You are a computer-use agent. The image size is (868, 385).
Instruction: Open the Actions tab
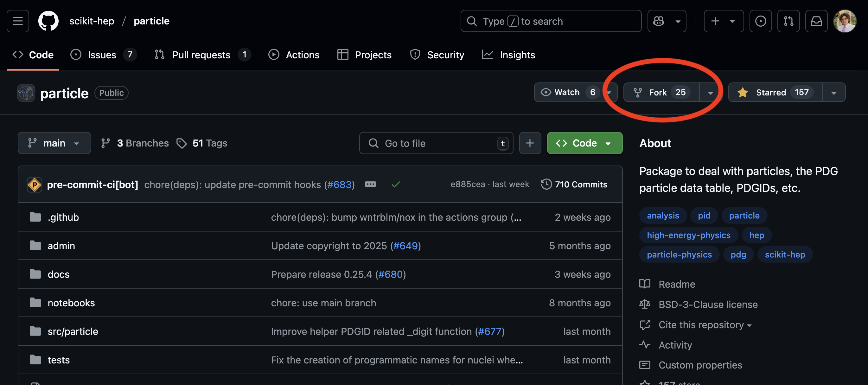294,55
